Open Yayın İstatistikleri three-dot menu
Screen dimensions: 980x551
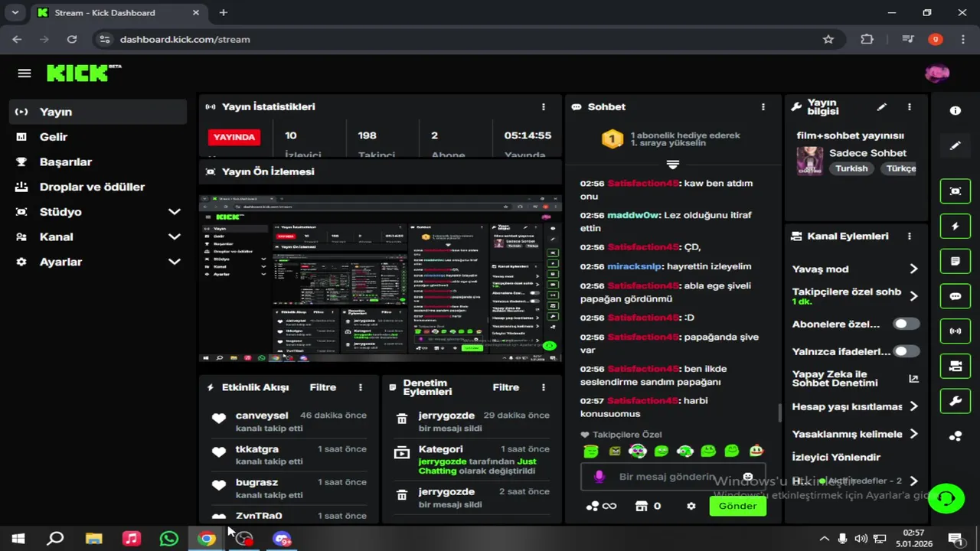coord(544,107)
